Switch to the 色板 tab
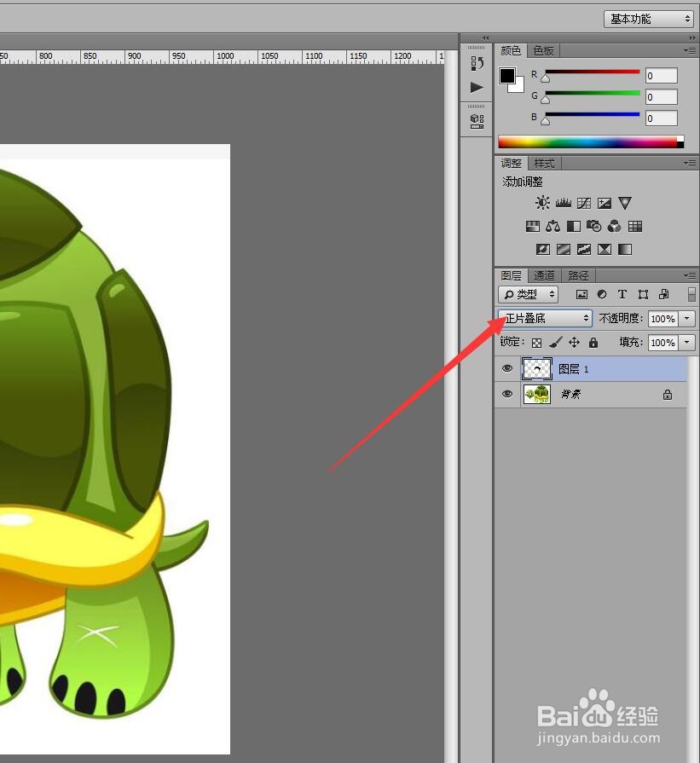The image size is (700, 763). coord(544,50)
